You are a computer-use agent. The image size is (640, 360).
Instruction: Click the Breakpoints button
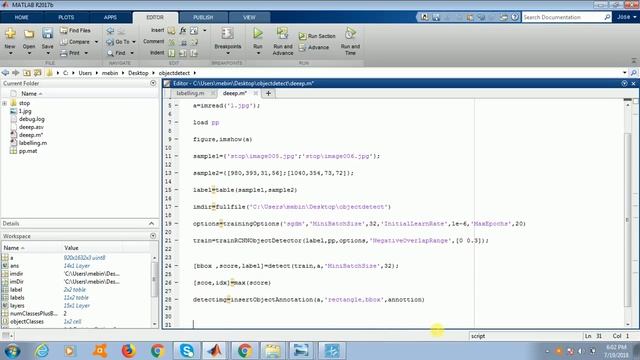[x=227, y=38]
